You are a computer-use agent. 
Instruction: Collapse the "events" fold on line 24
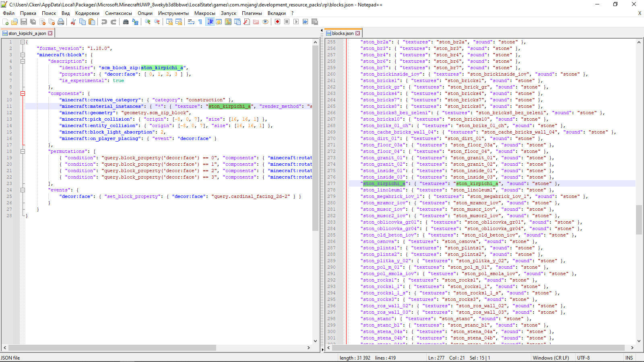[x=23, y=190]
